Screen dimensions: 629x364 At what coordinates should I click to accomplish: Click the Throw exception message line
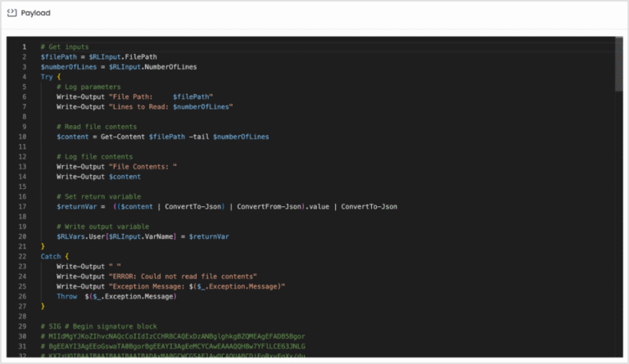(117, 296)
